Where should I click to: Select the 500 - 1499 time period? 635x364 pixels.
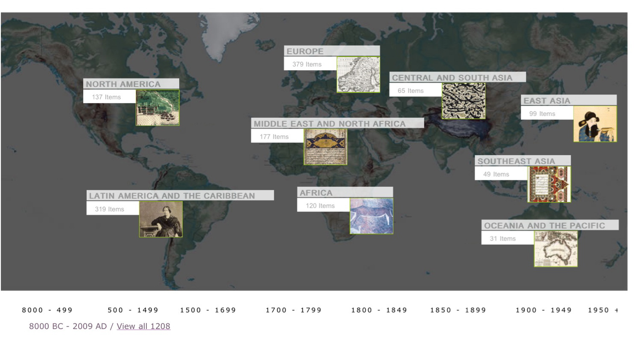[x=133, y=310]
